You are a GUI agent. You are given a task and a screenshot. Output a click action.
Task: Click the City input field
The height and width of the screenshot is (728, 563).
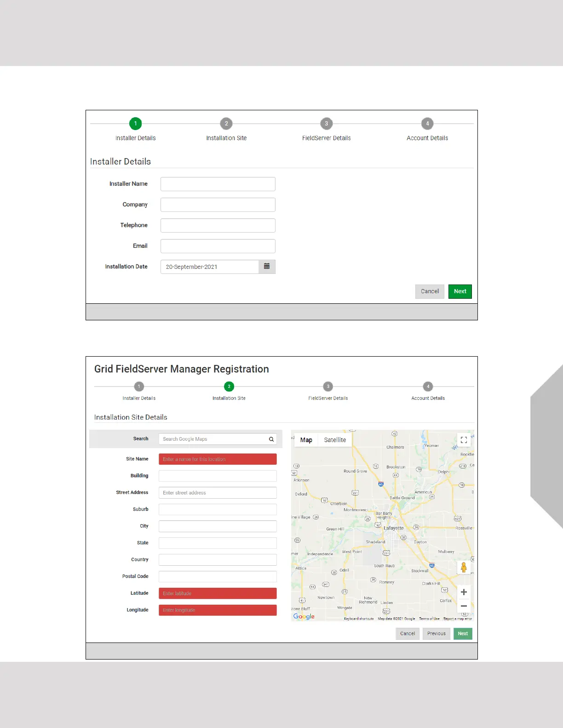(x=218, y=526)
